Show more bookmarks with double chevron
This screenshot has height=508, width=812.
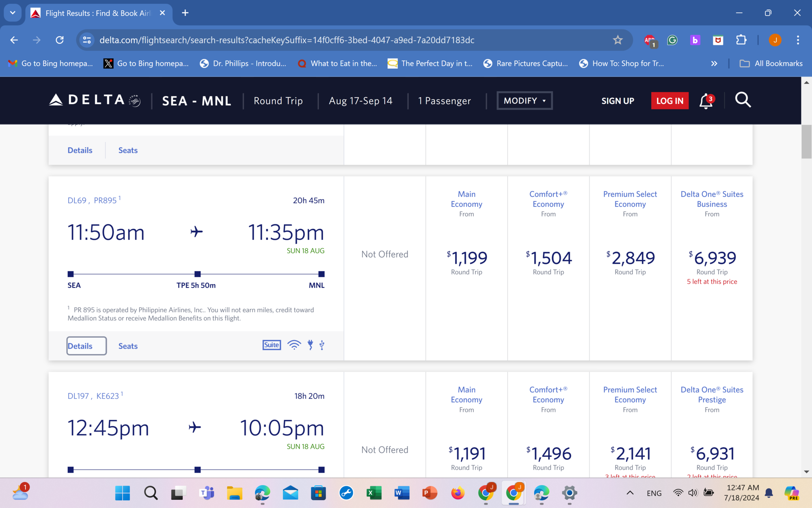(x=714, y=63)
